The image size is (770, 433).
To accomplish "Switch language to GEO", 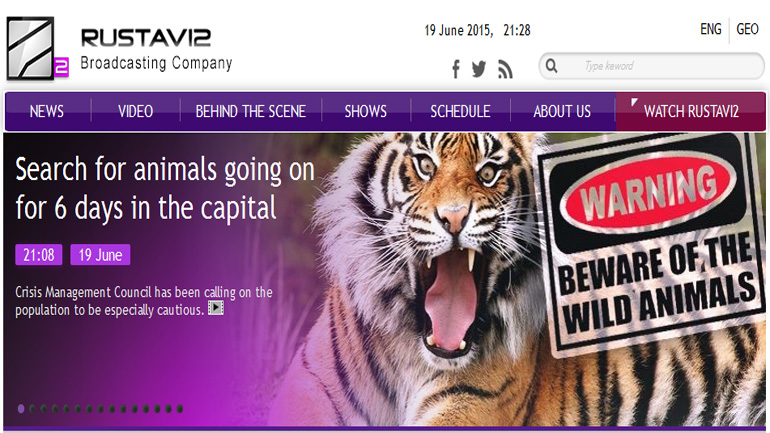I will coord(747,29).
